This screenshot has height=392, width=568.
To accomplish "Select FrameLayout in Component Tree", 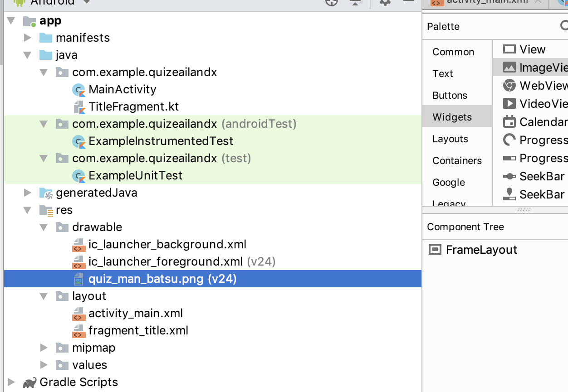I will tap(481, 250).
